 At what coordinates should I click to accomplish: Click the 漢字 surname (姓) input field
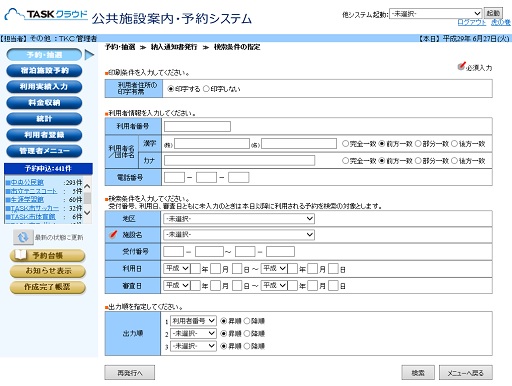[212, 144]
